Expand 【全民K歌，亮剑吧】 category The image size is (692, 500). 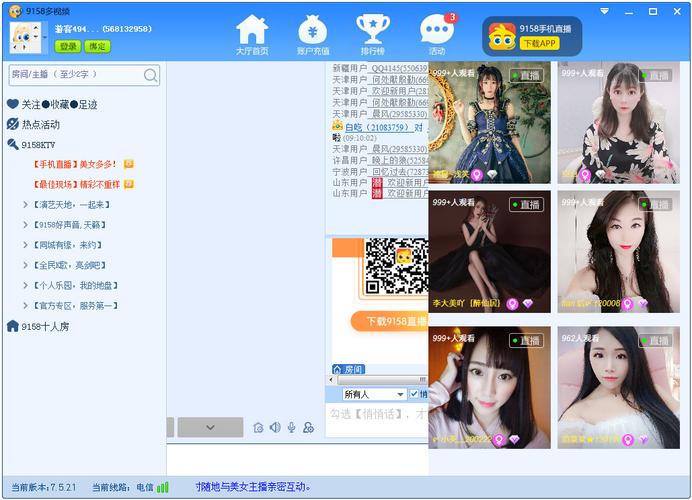pyautogui.click(x=25, y=265)
